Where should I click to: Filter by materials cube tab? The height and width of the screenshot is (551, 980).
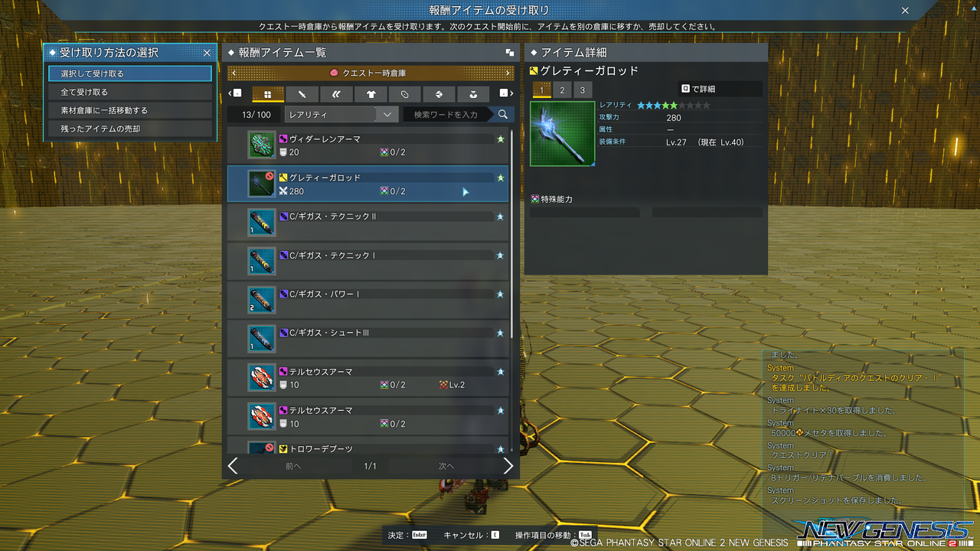coord(439,94)
